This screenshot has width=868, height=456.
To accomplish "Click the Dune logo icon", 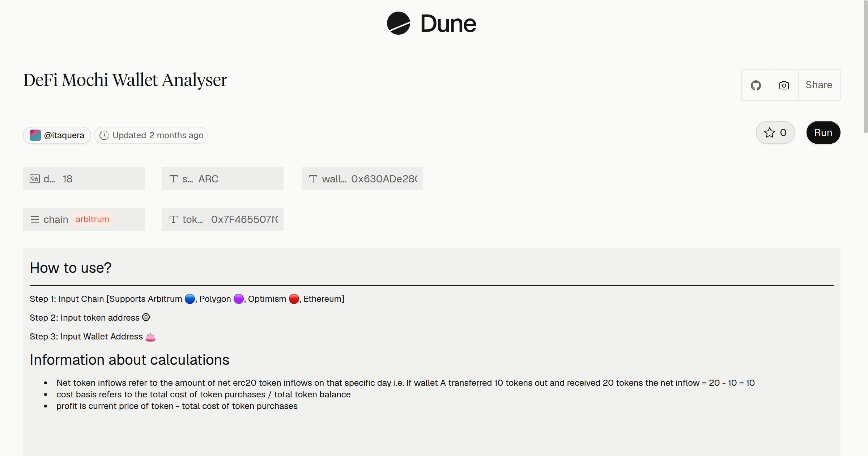I will click(398, 23).
